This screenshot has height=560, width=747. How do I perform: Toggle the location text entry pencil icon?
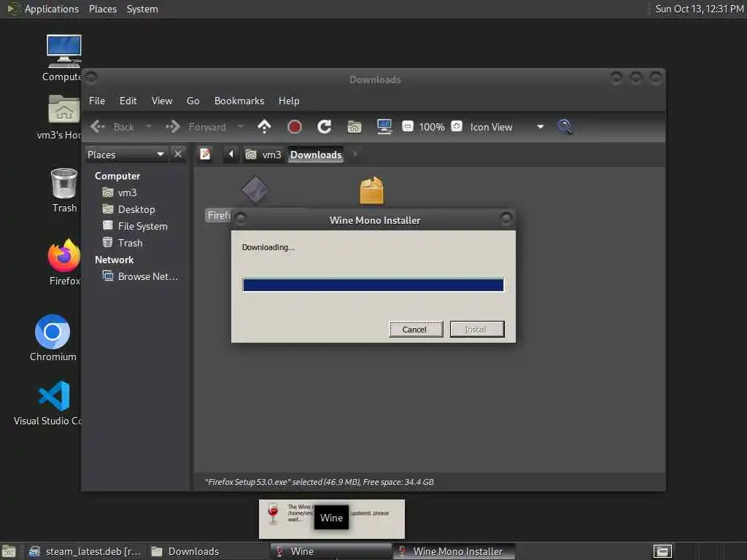205,155
